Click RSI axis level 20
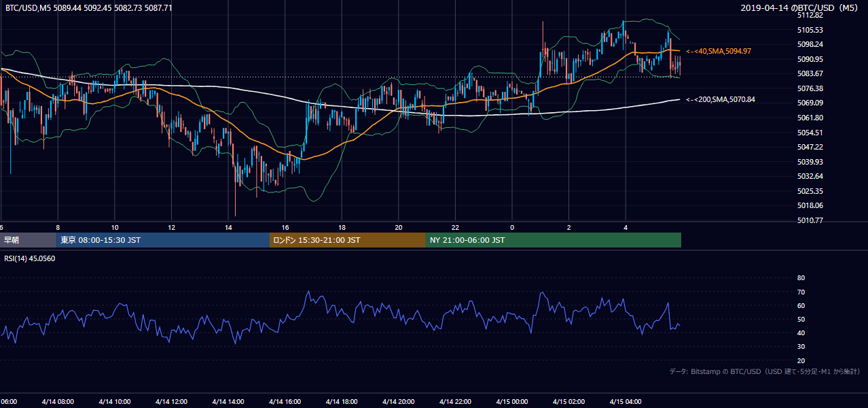 click(x=801, y=360)
